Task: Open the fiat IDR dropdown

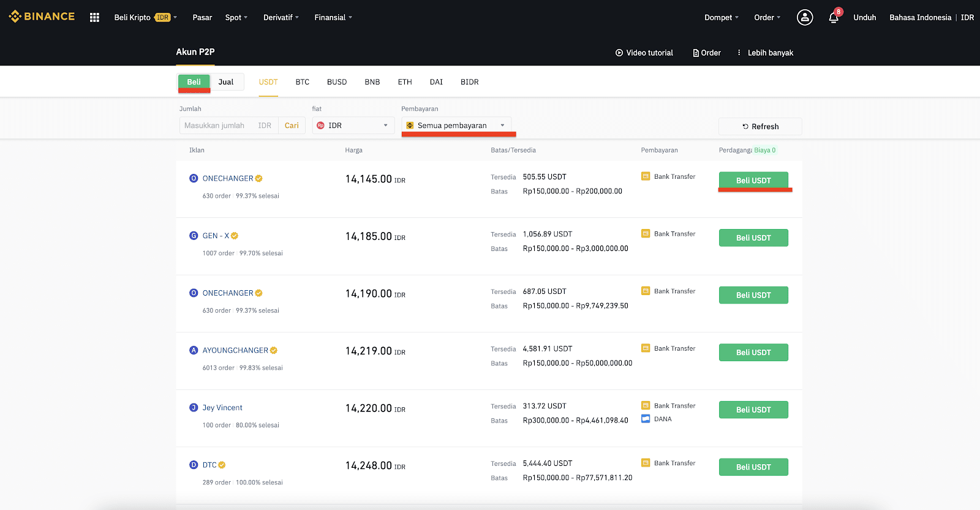Action: (x=353, y=126)
